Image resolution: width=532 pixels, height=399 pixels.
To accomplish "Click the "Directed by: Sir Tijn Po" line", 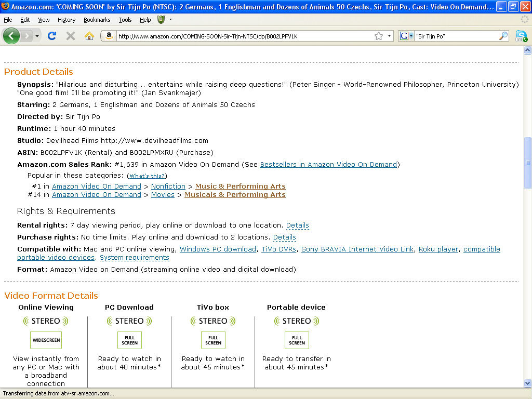I will 59,117.
